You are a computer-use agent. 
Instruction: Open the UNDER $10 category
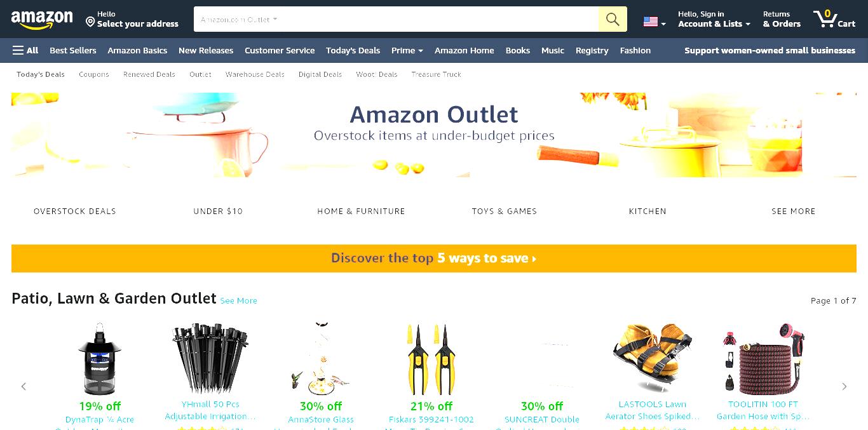tap(218, 211)
